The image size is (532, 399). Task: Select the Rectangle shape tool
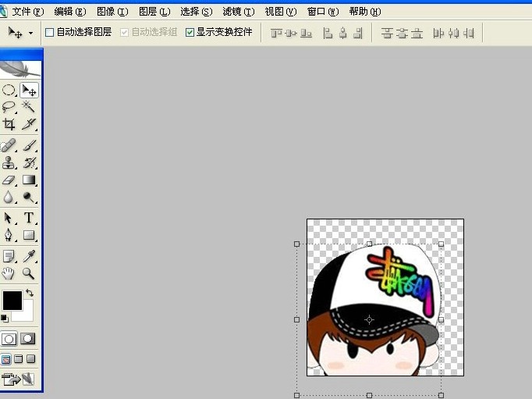coord(29,235)
